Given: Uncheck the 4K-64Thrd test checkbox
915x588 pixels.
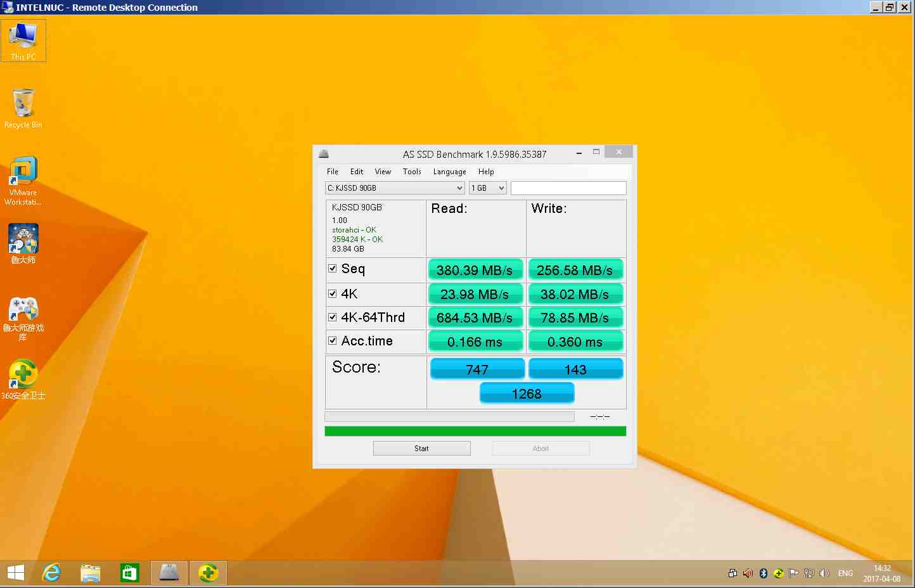Looking at the screenshot, I should point(333,317).
